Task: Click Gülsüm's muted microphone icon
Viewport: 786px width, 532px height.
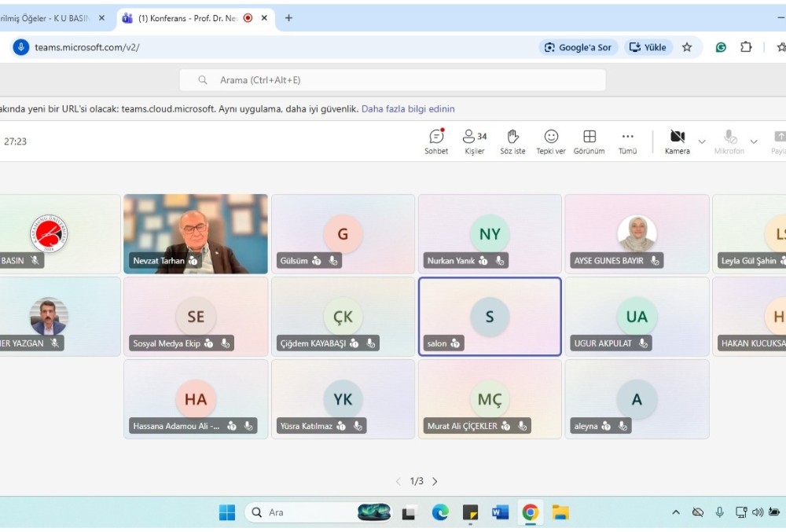Action: pyautogui.click(x=332, y=260)
